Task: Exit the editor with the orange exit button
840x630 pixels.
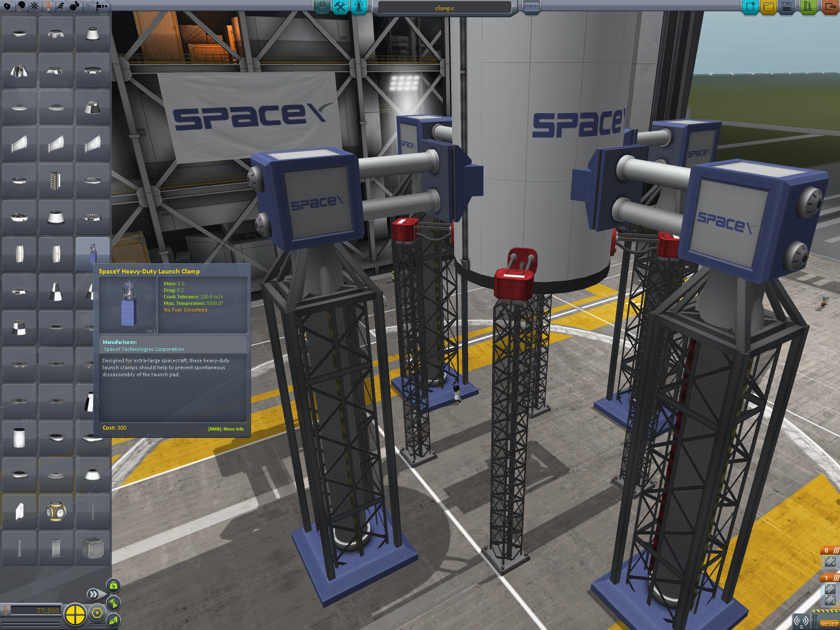Action: pyautogui.click(x=829, y=7)
